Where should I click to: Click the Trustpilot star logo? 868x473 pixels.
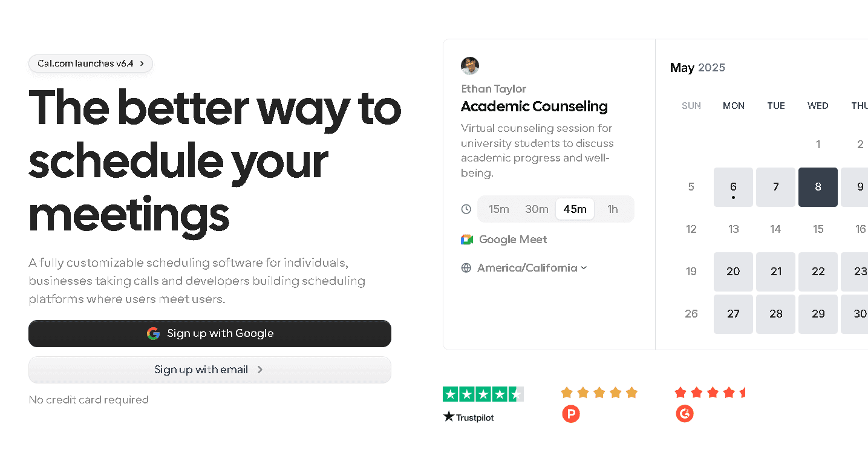click(448, 417)
